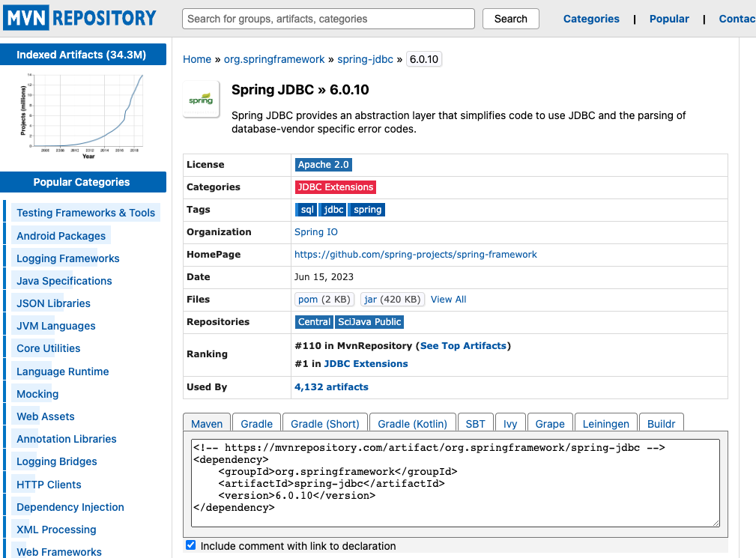The height and width of the screenshot is (558, 756).
Task: Click the Apache 2.0 license badge
Action: [323, 165]
